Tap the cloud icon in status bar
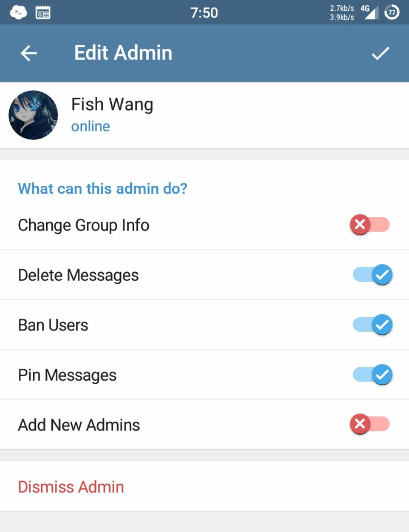Viewport: 409px width, 532px height. point(18,12)
